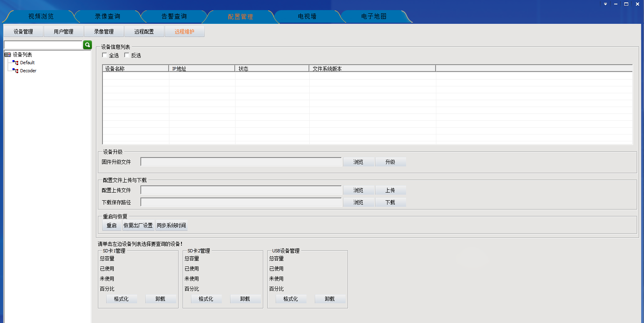Open the 电子地图 tab
Screen dimensions: 644x323
coord(374,17)
